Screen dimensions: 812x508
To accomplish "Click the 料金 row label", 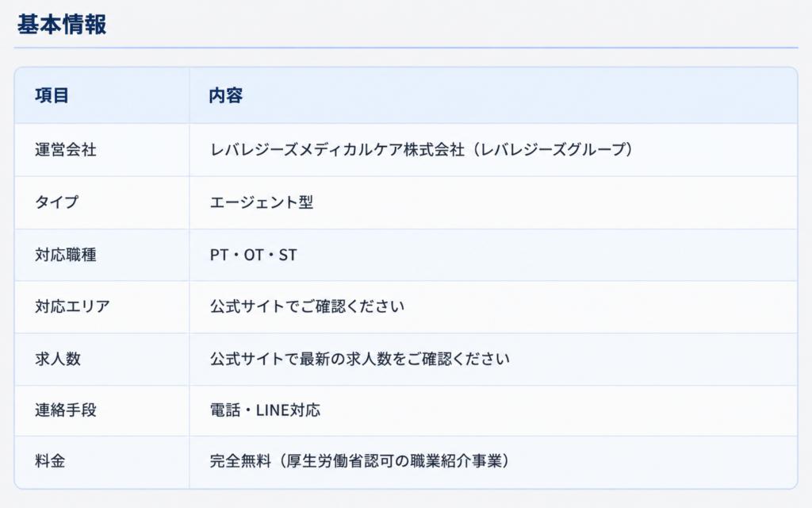I will point(50,461).
